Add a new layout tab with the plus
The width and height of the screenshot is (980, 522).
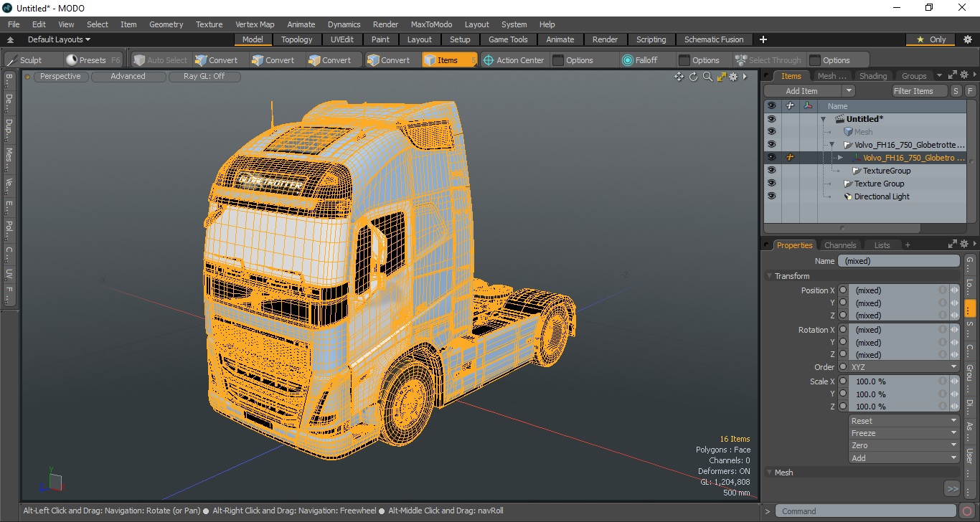pyautogui.click(x=763, y=39)
